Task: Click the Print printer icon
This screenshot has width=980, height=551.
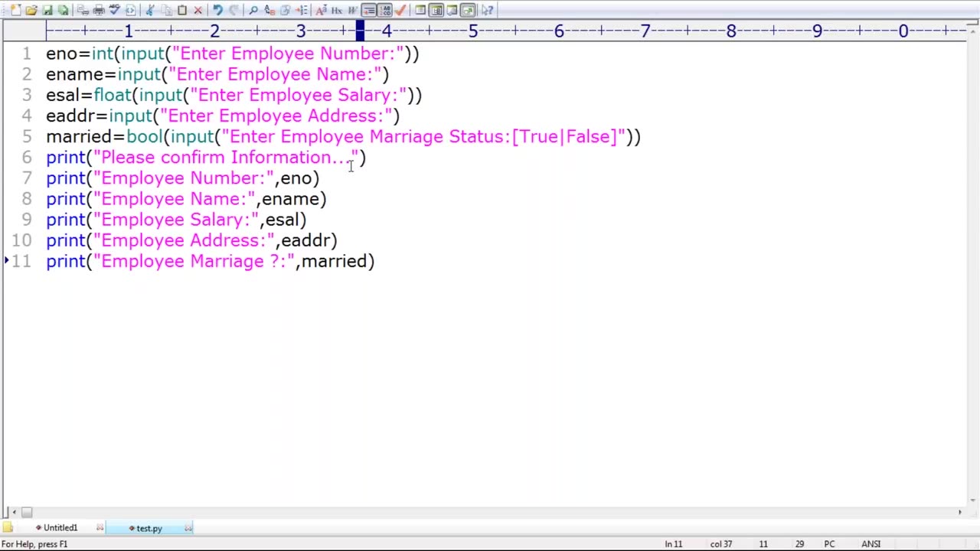Action: (99, 10)
